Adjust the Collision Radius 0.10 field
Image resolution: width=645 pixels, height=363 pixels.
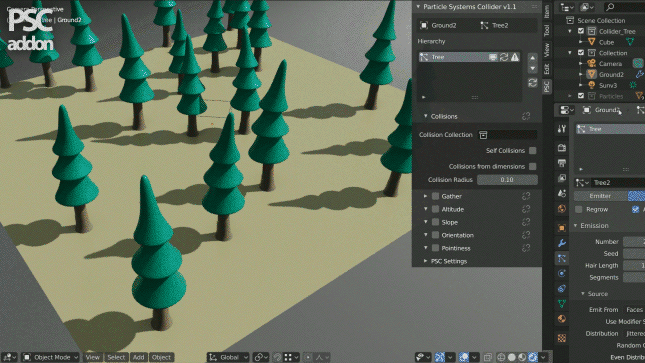507,180
